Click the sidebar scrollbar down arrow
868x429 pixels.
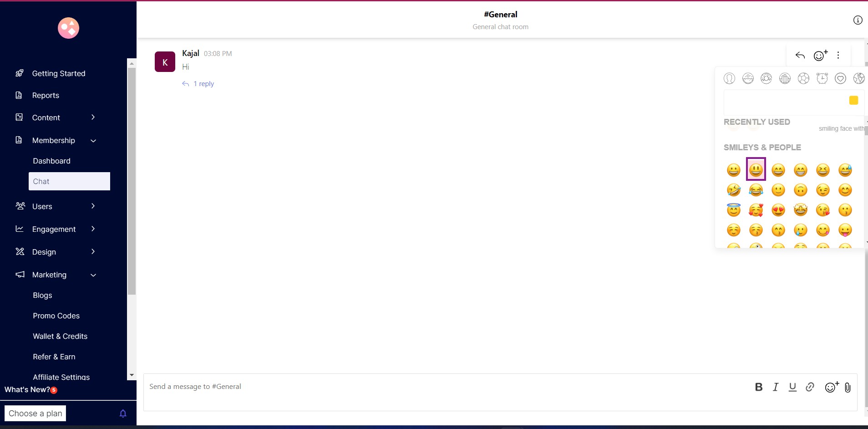[x=132, y=375]
